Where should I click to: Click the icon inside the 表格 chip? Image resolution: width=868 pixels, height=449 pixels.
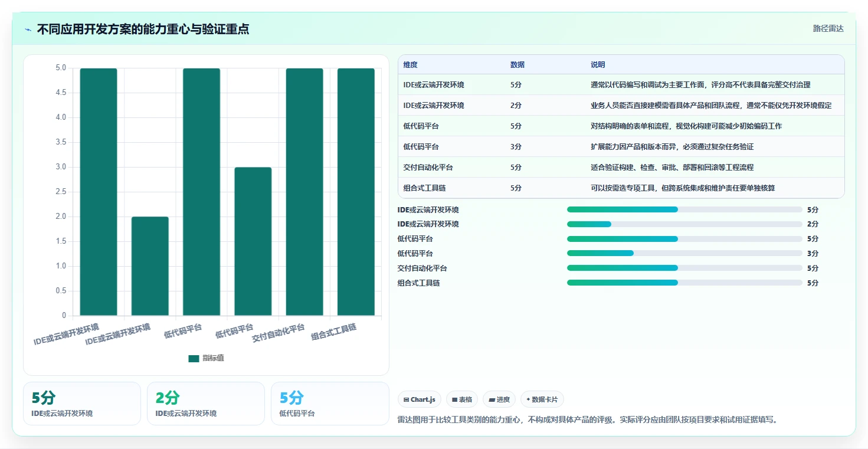pos(454,399)
